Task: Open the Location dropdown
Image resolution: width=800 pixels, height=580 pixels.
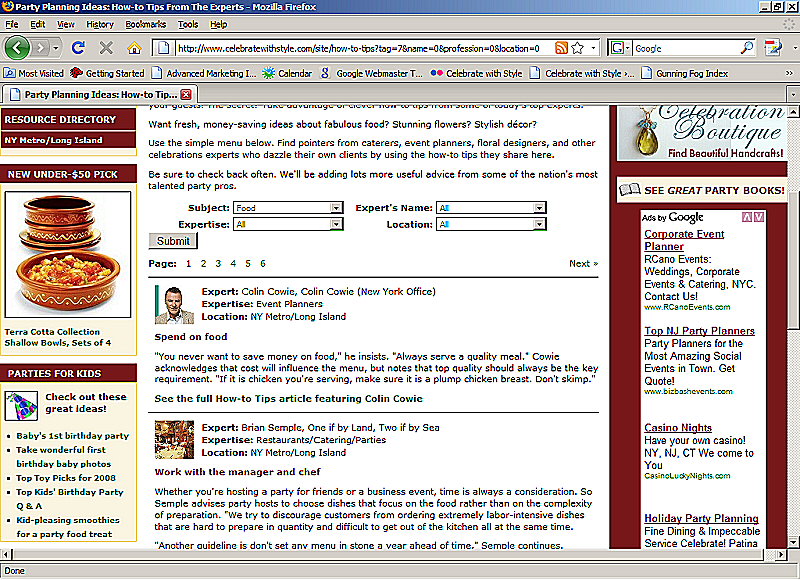Action: tap(491, 224)
